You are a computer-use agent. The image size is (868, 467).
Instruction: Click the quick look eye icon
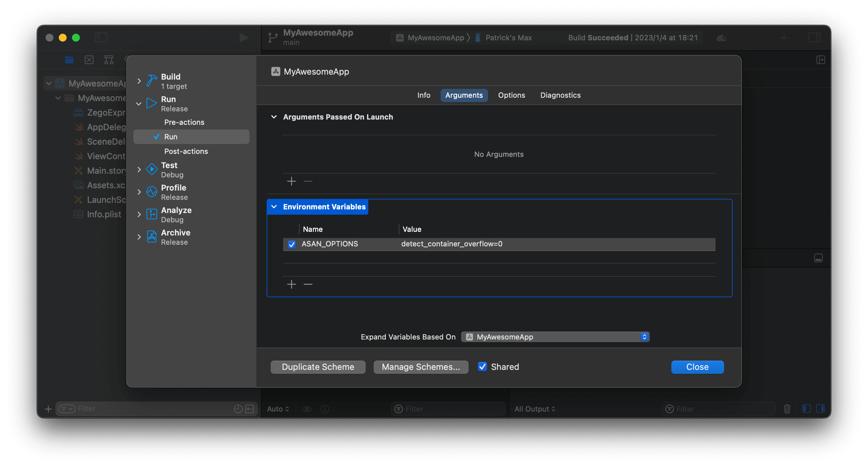pyautogui.click(x=307, y=409)
